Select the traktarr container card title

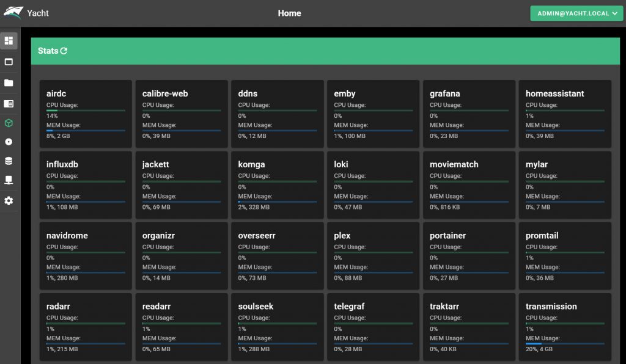tap(444, 306)
